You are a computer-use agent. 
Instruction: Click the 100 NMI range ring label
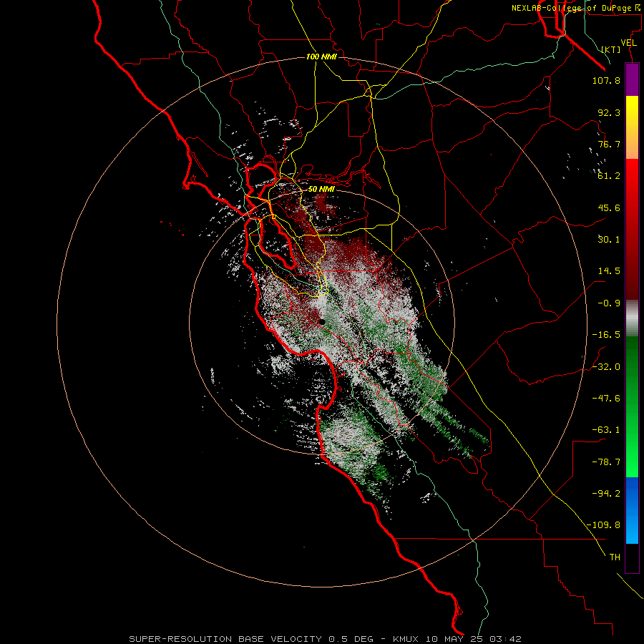click(321, 57)
